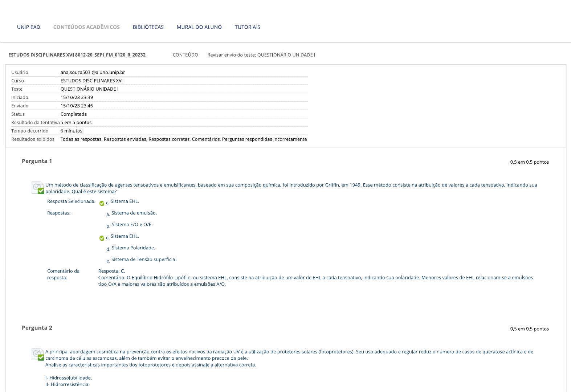Click answer option b. Sistema E/O e O/E
This screenshot has height=392, width=571.
click(132, 225)
